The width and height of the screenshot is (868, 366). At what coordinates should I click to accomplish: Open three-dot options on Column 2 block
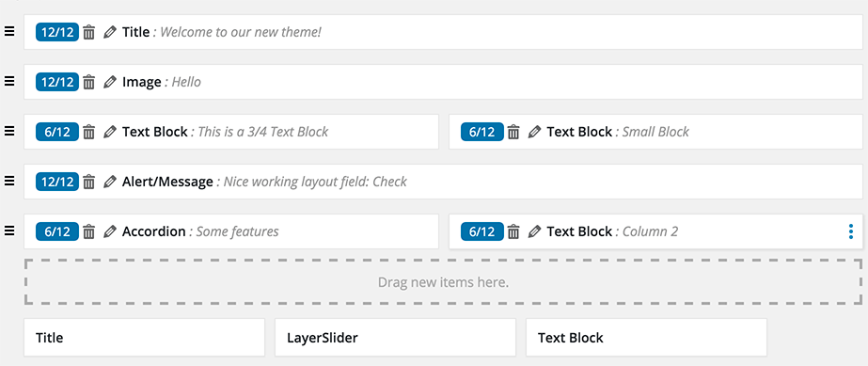tap(851, 231)
